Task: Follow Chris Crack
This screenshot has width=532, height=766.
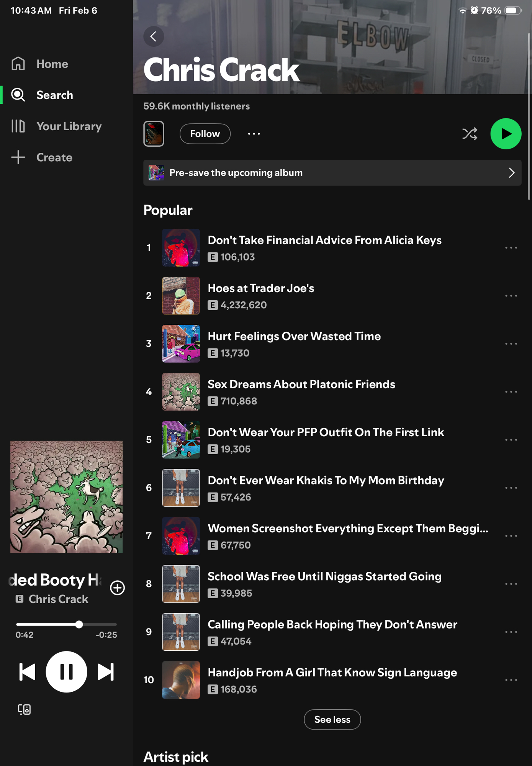Action: [x=205, y=134]
